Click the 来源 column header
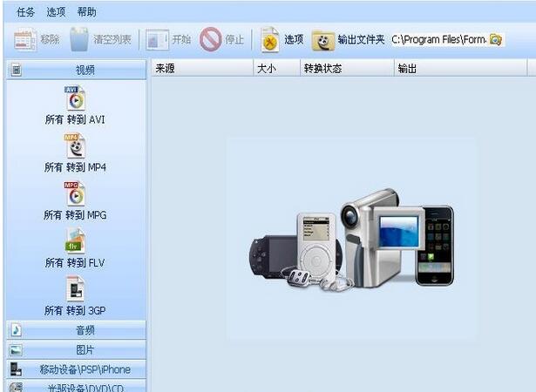 (x=202, y=68)
